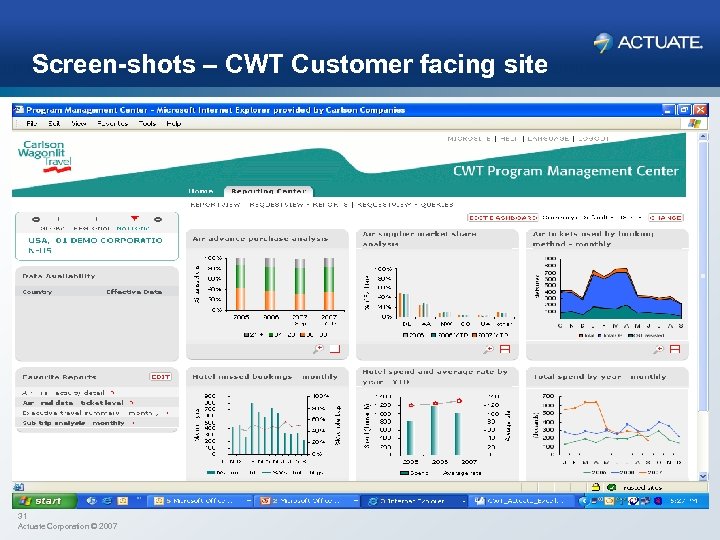This screenshot has width=720, height=540.
Task: Click the status bar page icon at left
Action: [x=19, y=487]
